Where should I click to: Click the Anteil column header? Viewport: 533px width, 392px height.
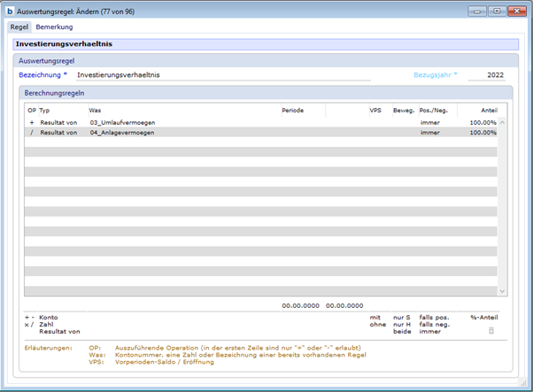pos(489,111)
